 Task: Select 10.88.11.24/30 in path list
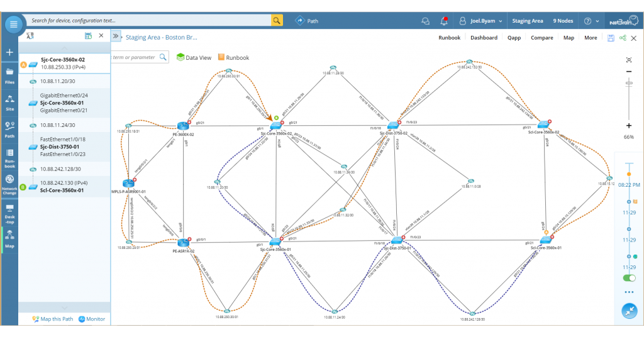65,125
